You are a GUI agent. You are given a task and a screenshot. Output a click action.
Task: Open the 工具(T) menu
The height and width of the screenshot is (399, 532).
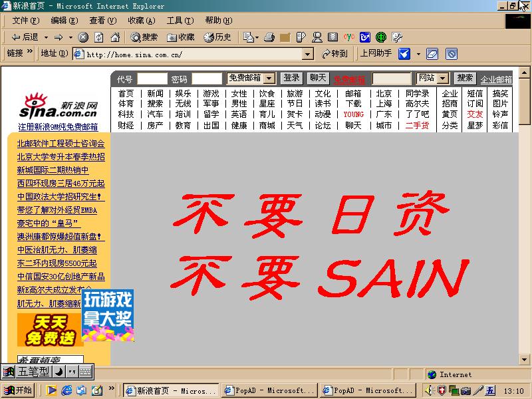(x=180, y=21)
